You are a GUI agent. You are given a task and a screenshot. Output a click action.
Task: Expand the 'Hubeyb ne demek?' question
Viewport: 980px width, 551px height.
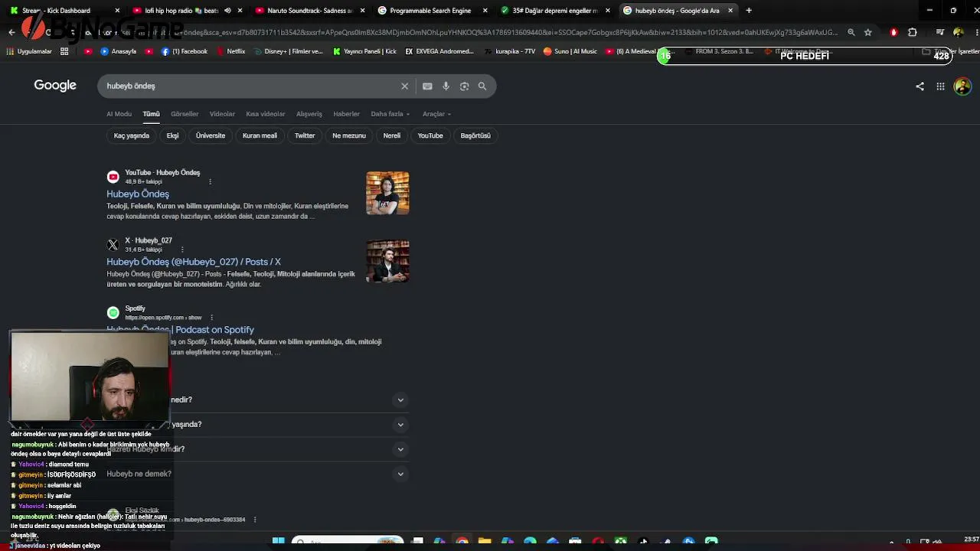pyautogui.click(x=256, y=474)
